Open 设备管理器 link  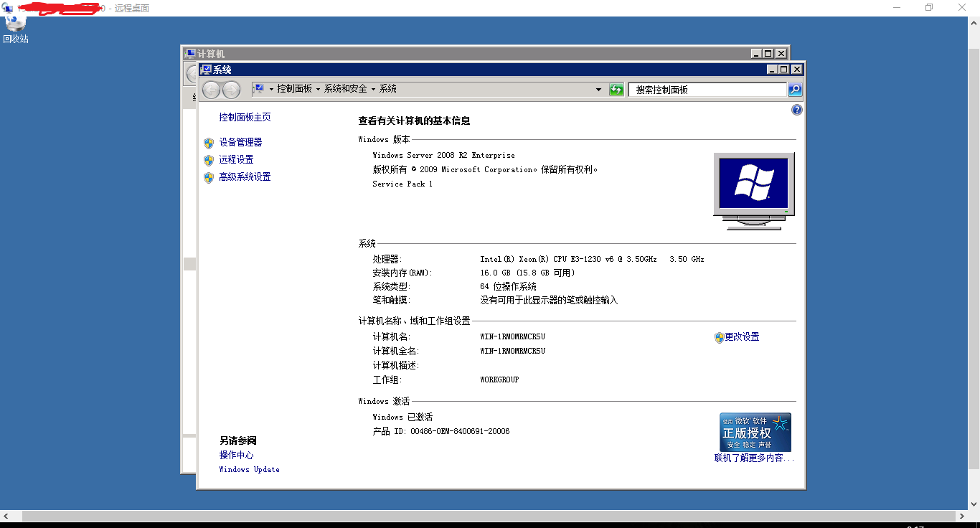pos(240,143)
